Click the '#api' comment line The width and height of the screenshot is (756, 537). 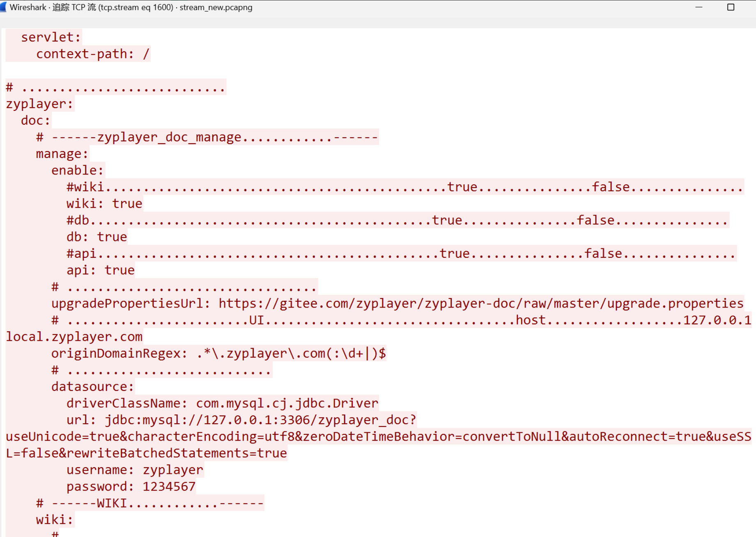(x=401, y=254)
